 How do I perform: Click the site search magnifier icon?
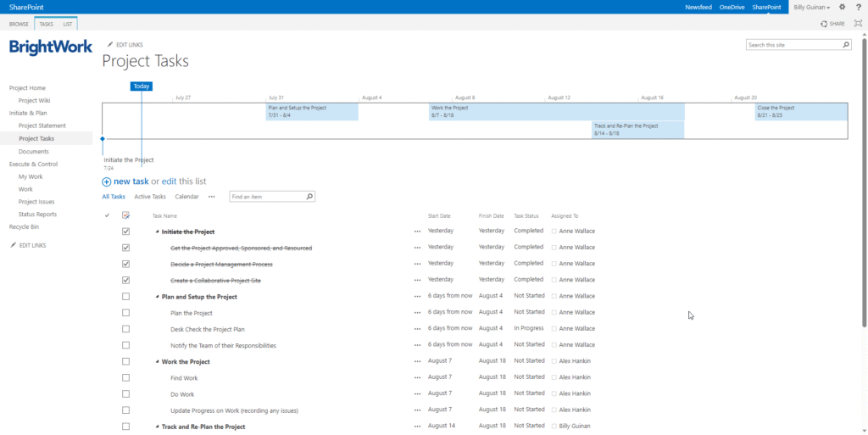pyautogui.click(x=845, y=45)
